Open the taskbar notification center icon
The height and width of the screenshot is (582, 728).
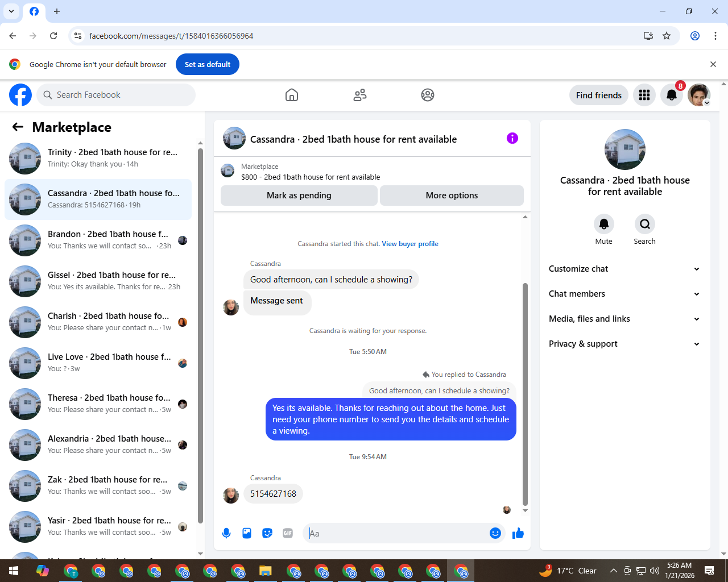click(709, 571)
